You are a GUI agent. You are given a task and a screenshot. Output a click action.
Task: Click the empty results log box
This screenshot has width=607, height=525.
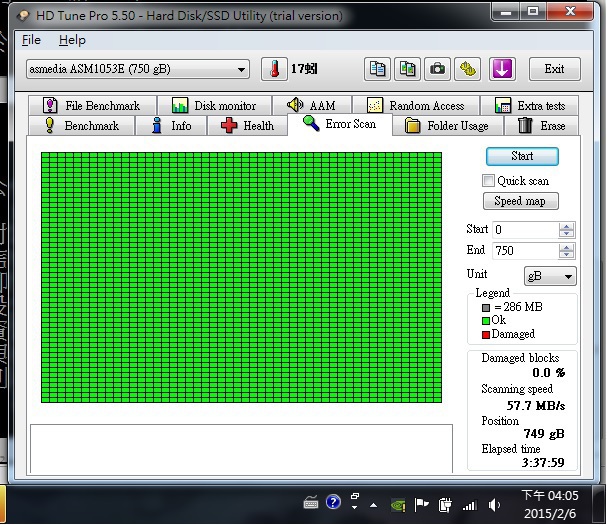tap(241, 449)
